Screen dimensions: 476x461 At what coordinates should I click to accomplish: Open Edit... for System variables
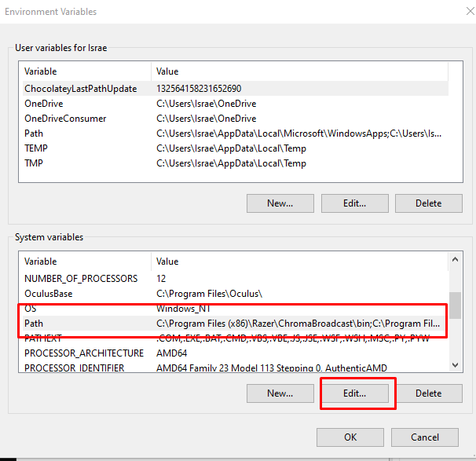click(354, 393)
